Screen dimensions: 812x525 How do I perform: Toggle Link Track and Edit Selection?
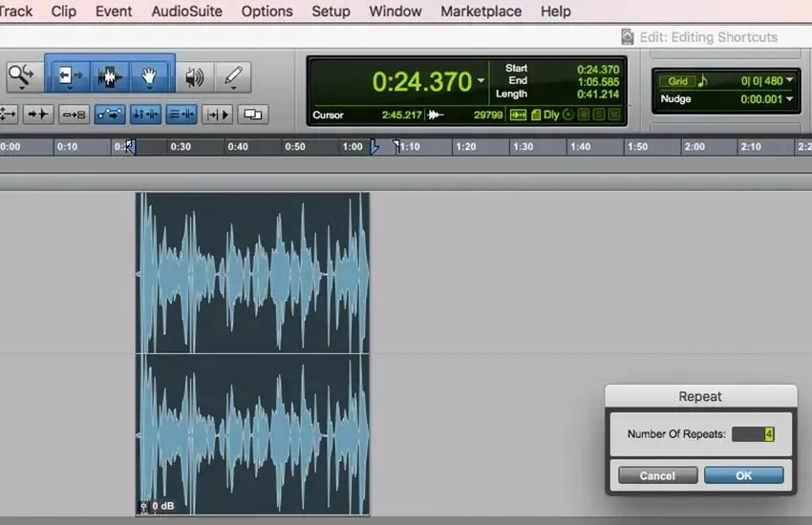[182, 115]
